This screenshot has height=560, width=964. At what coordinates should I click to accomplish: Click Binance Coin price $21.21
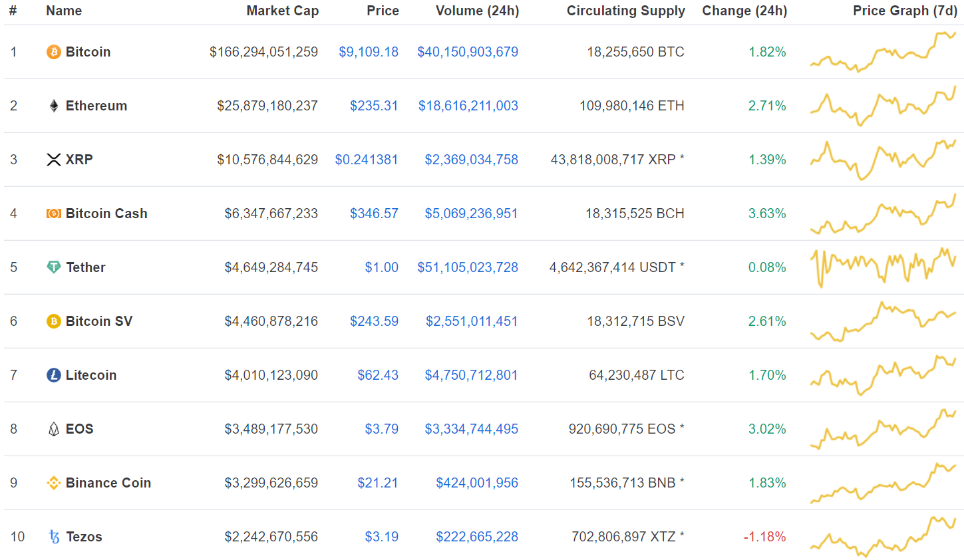(x=378, y=483)
